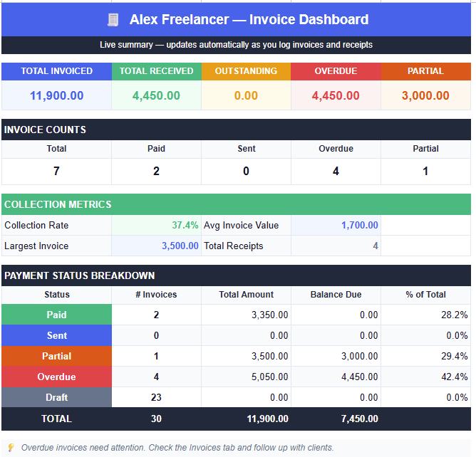
Task: Click the 'Overdue invoices need attention' tip text
Action: point(177,448)
